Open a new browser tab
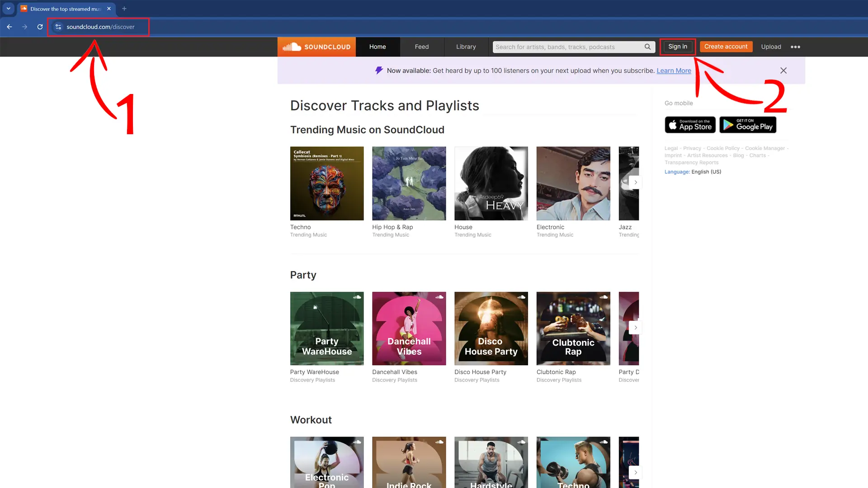Image resolution: width=868 pixels, height=488 pixels. pyautogui.click(x=124, y=9)
